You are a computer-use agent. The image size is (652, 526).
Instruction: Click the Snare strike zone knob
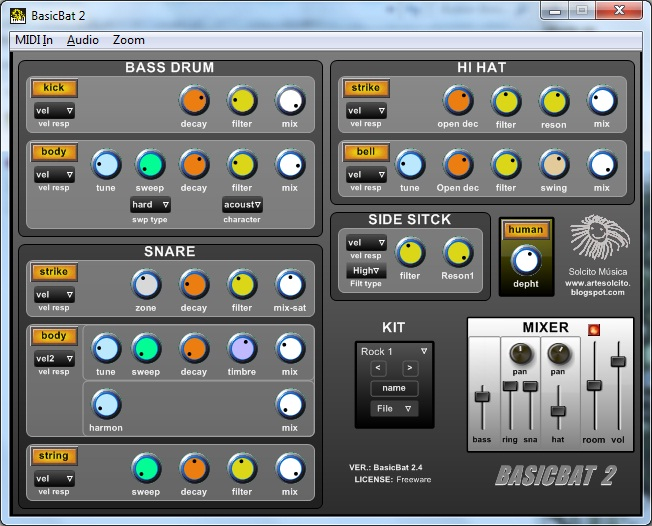pyautogui.click(x=146, y=284)
